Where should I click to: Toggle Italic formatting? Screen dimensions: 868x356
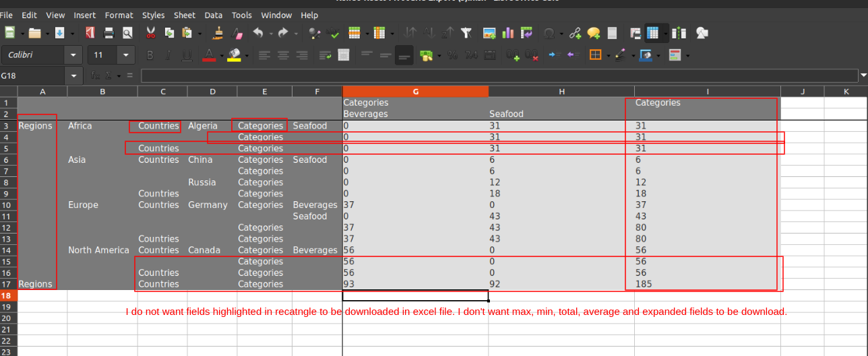(x=168, y=55)
